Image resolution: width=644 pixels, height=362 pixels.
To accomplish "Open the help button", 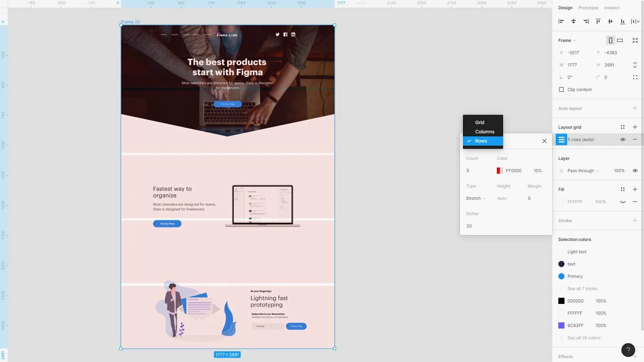I will click(628, 350).
